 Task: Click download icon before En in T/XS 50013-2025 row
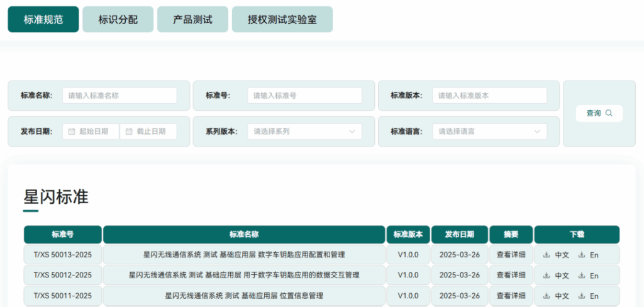[x=581, y=255]
